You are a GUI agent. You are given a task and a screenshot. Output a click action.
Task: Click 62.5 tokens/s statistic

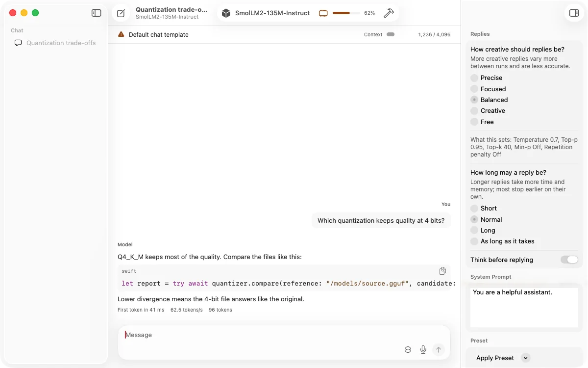click(187, 310)
